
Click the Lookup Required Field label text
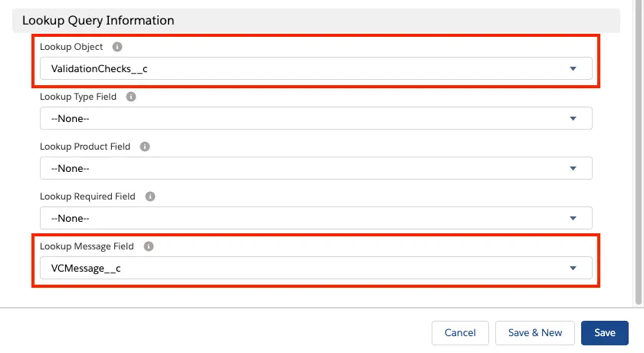(x=87, y=196)
